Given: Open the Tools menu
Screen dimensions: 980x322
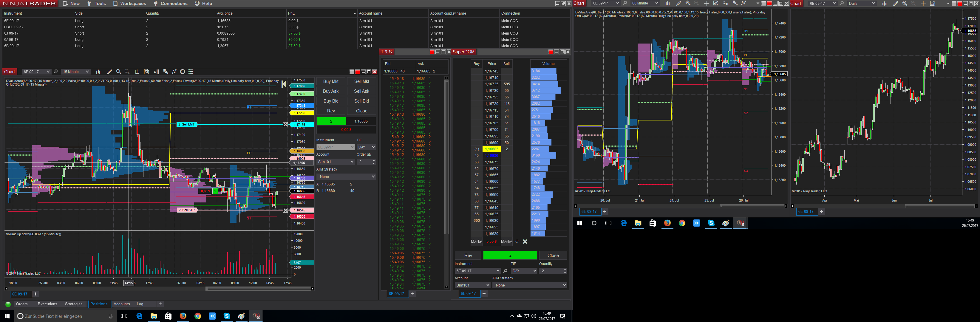Looking at the screenshot, I should coord(96,3).
